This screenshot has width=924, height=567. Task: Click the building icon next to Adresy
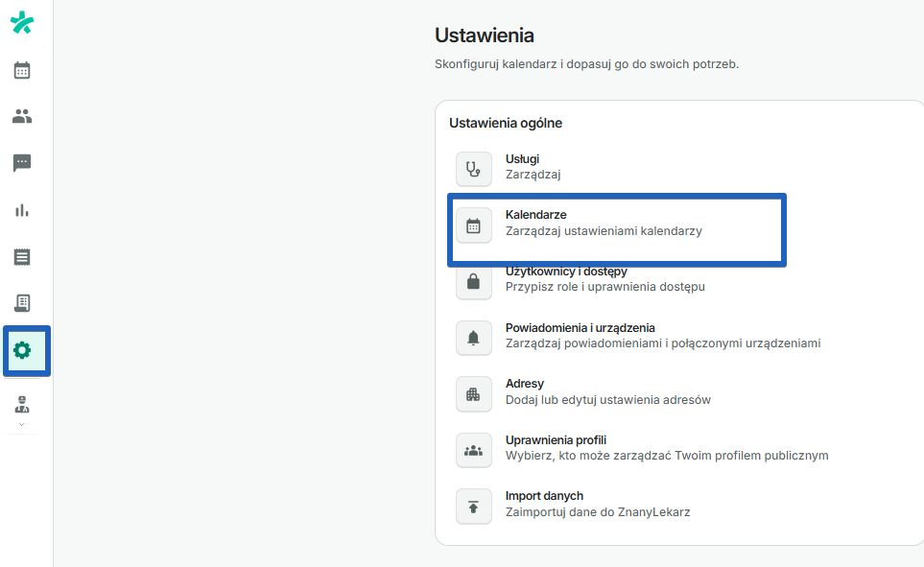point(473,393)
